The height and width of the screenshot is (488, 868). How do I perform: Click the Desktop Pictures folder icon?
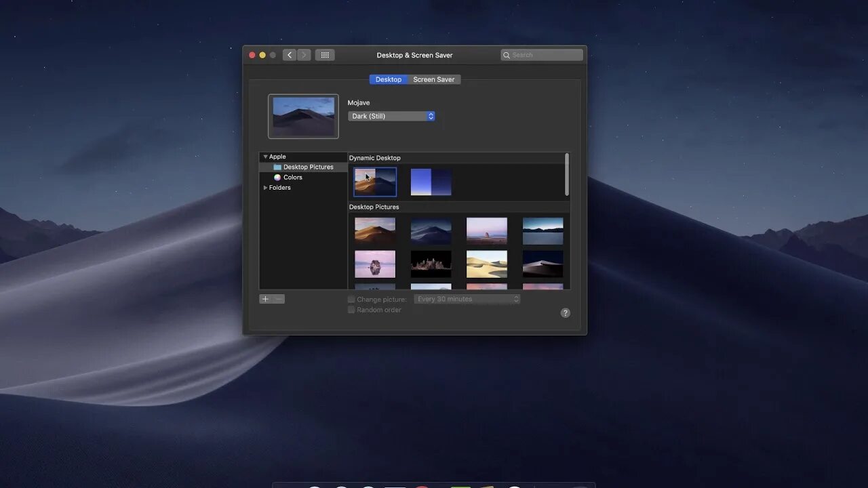click(x=277, y=167)
